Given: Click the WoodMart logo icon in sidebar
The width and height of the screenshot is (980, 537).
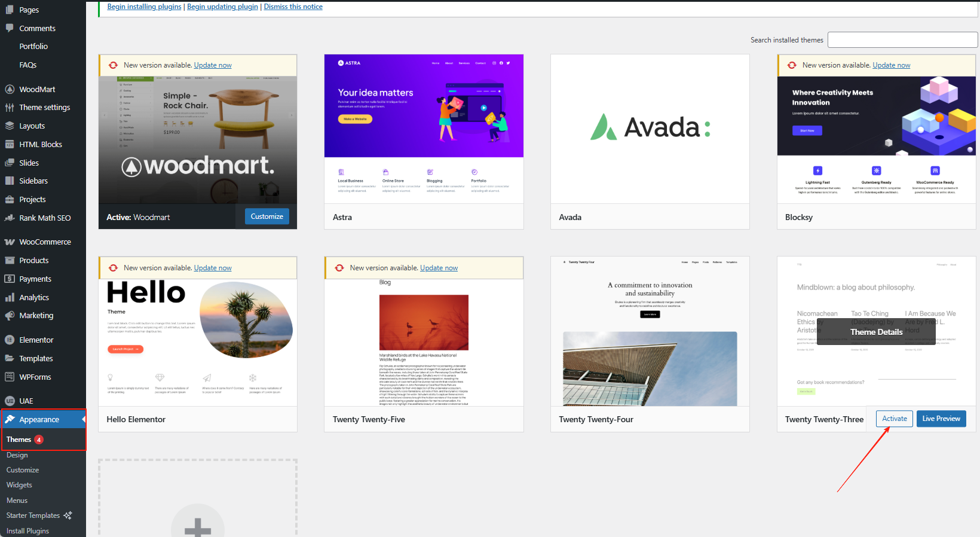Looking at the screenshot, I should [10, 89].
